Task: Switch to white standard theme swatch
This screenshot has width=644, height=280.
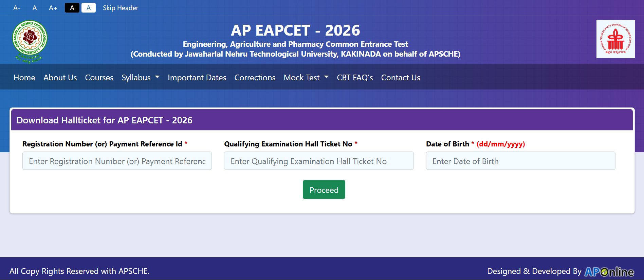Action: pyautogui.click(x=89, y=8)
